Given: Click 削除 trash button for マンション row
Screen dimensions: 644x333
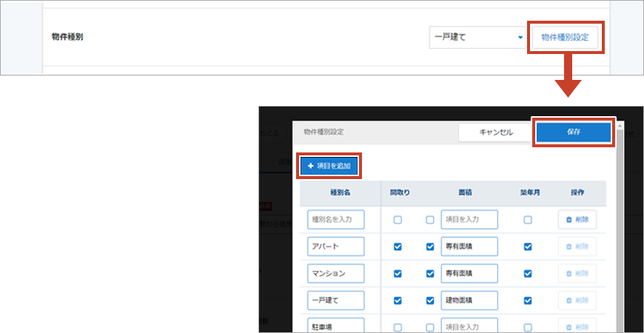Looking at the screenshot, I should pos(577,273).
